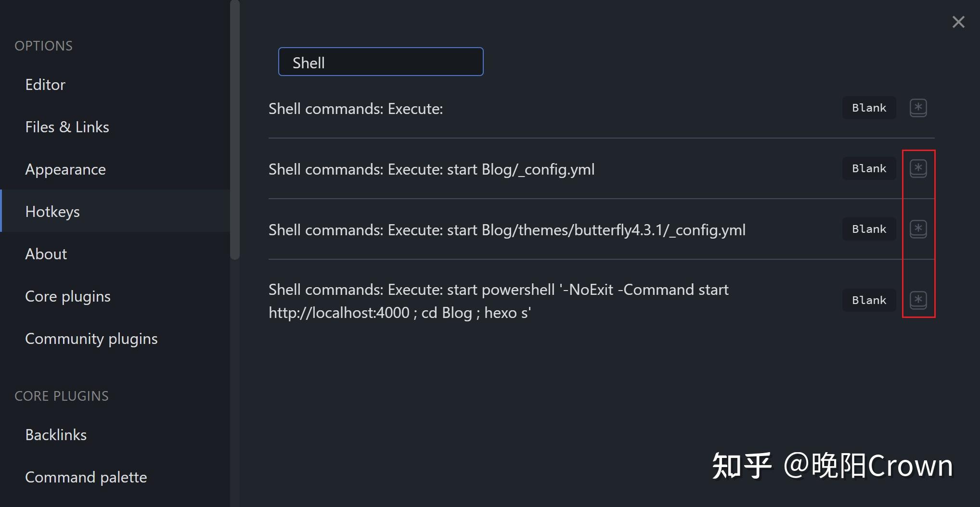
Task: Open Command palette plugin settings
Action: 86,477
